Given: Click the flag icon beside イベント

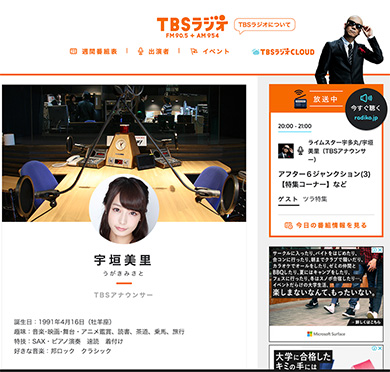Looking at the screenshot, I should click(x=194, y=51).
